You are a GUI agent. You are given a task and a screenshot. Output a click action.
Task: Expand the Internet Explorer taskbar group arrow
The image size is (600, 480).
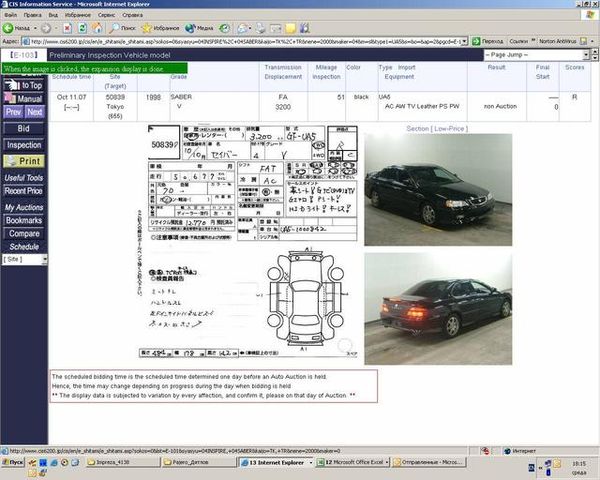[311, 462]
